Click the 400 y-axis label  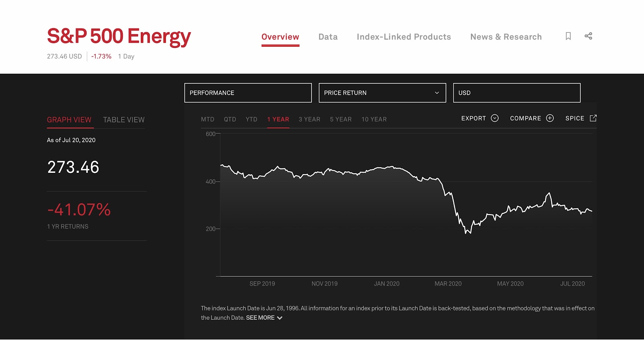click(x=211, y=182)
